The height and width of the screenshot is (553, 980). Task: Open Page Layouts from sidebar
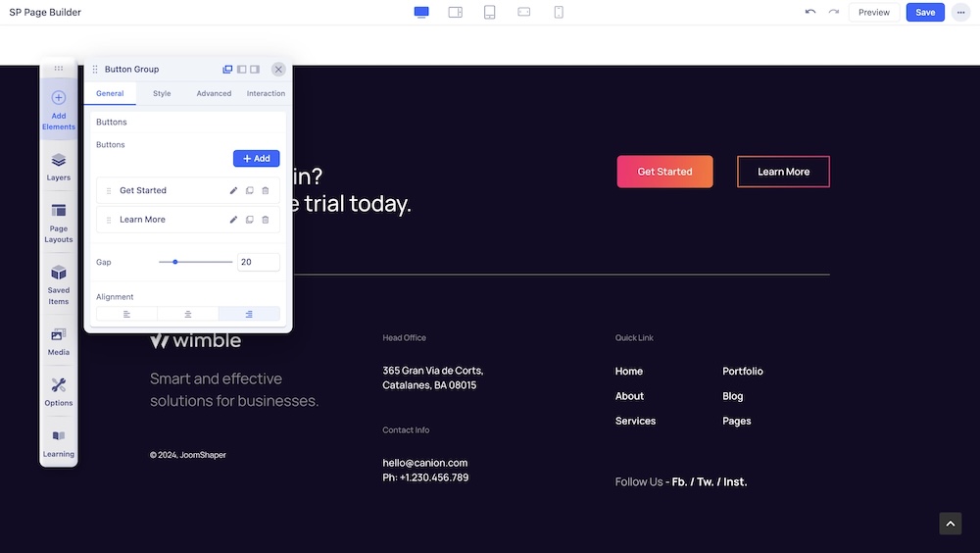click(x=58, y=223)
